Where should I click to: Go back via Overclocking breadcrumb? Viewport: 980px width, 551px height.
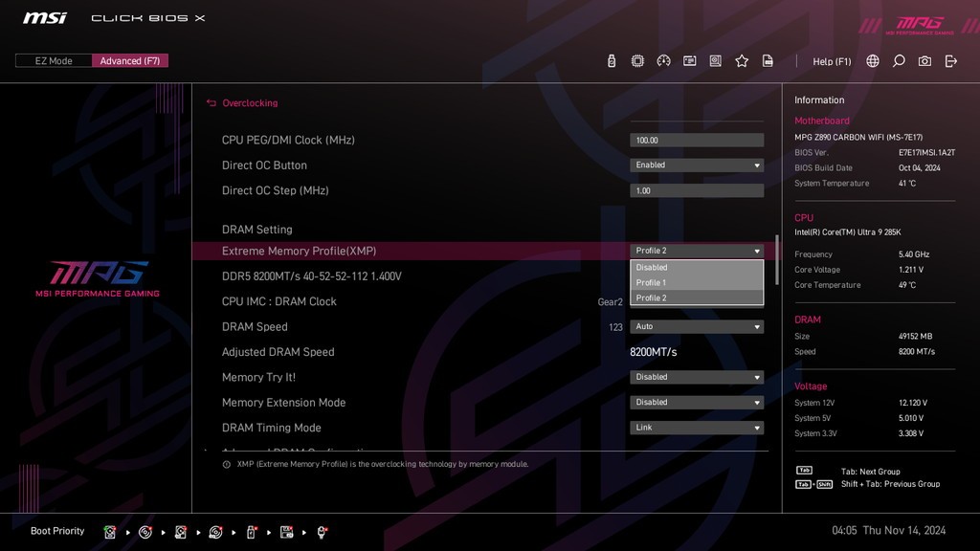click(249, 103)
